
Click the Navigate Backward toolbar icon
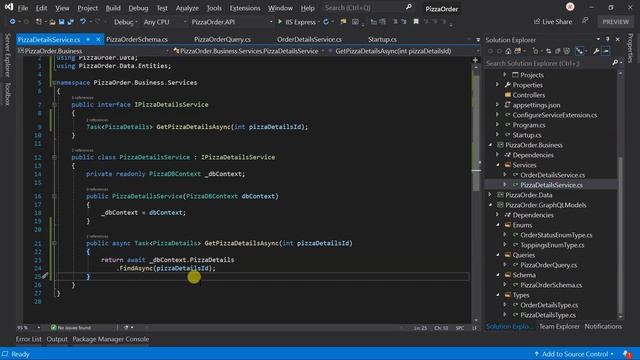[x=12, y=22]
